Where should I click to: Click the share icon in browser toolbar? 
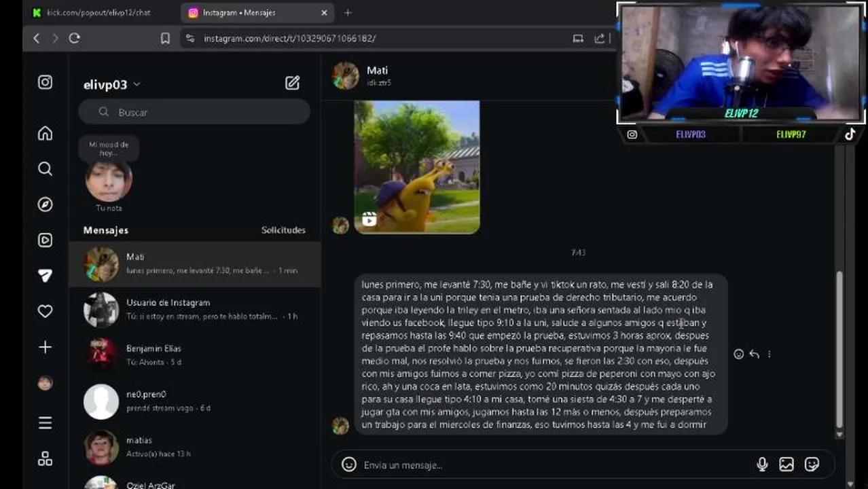pos(599,38)
